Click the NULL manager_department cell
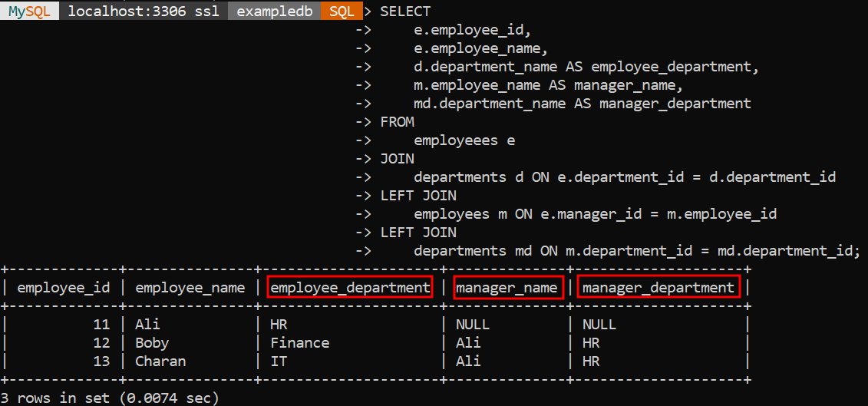This screenshot has height=406, width=868. click(599, 325)
